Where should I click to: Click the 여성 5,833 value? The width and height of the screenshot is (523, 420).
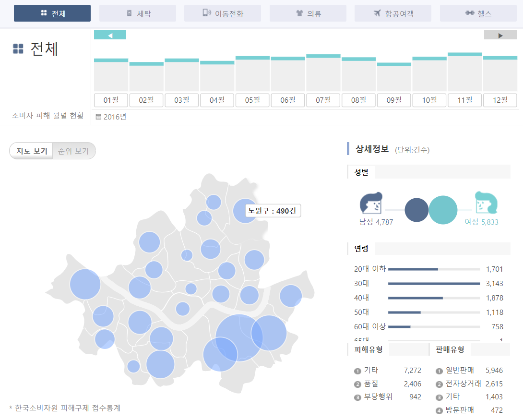click(482, 222)
